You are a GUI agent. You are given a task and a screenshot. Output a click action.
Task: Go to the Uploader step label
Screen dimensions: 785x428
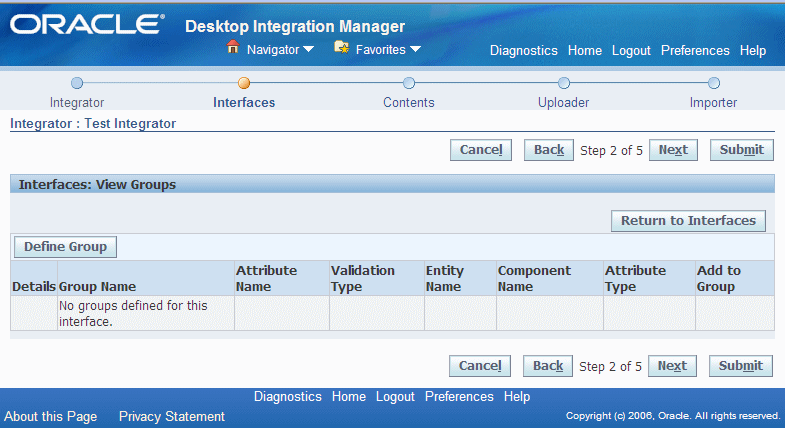[x=564, y=103]
